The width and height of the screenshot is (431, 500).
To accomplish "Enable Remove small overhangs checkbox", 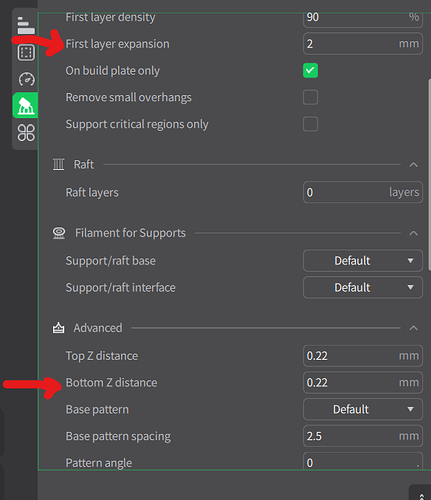I will 310,97.
